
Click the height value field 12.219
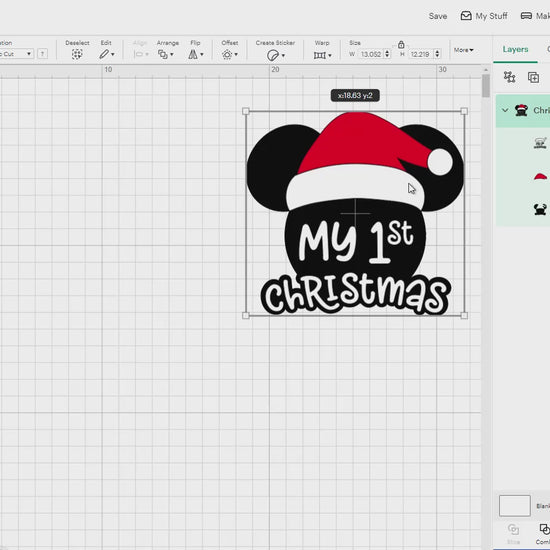tap(420, 54)
